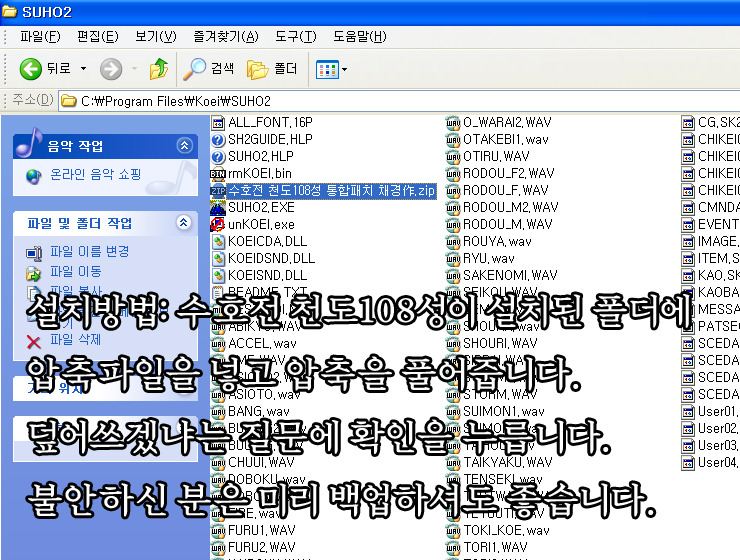Select the file name TORI1.WAV
Viewport: 740px width, 560px height.
pos(495,548)
